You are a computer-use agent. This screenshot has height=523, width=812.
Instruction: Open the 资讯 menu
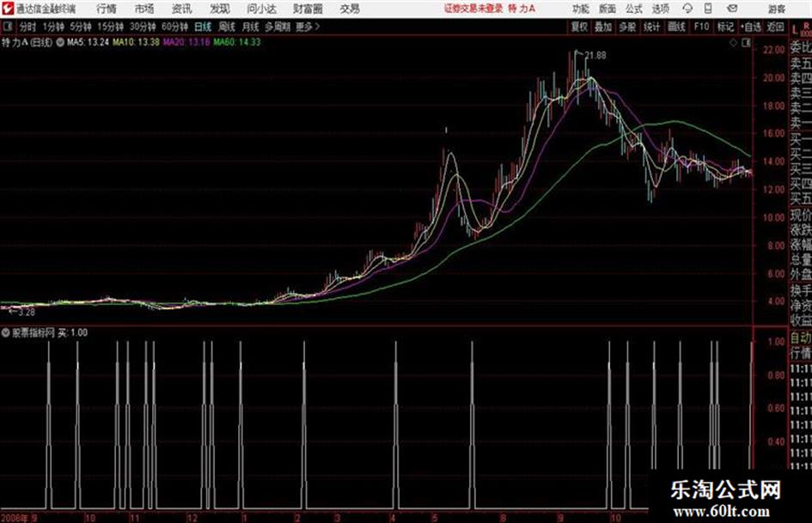[181, 9]
